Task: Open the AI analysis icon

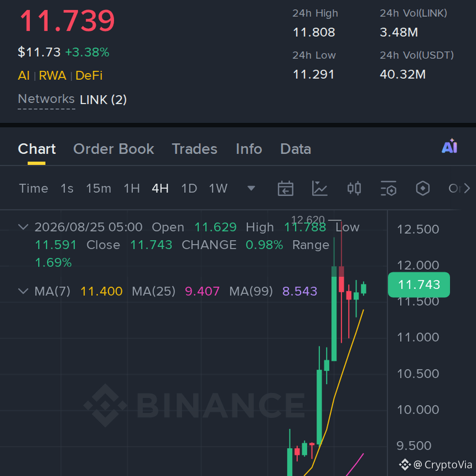Action: click(x=449, y=146)
